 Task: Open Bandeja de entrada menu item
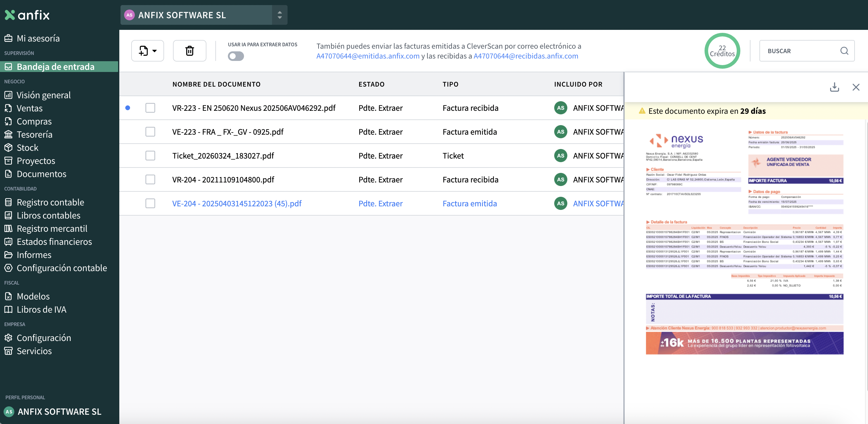[55, 67]
